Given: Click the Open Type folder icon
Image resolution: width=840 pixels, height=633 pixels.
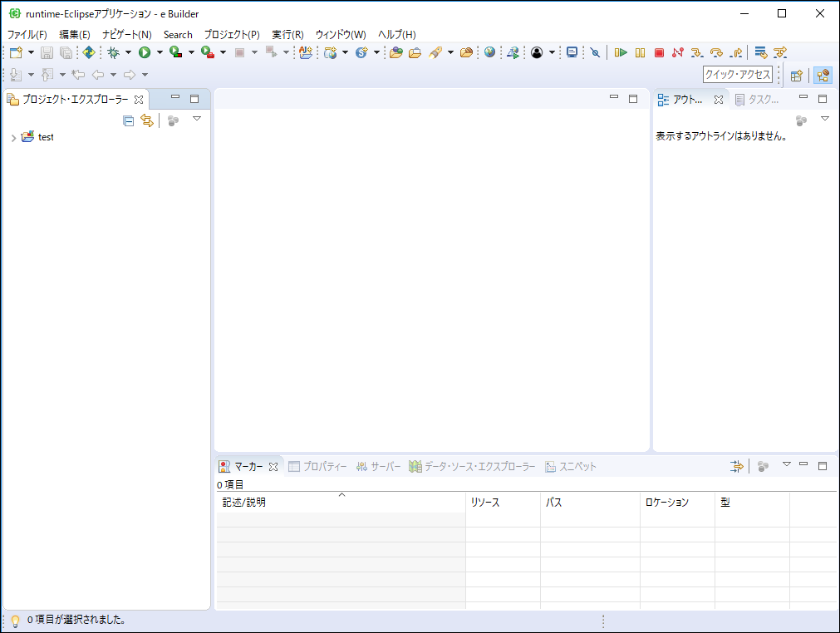Looking at the screenshot, I should click(395, 52).
